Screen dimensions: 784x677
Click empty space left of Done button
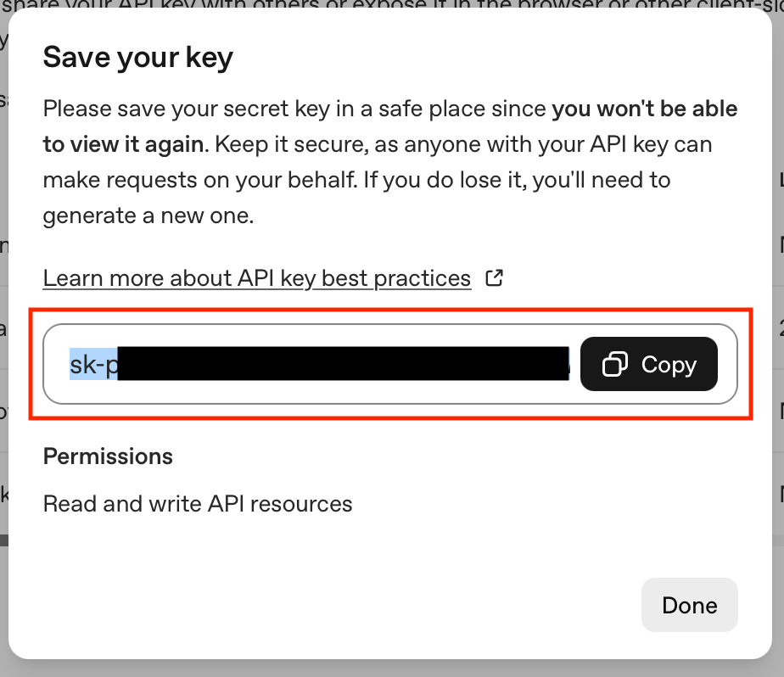tap(339, 606)
